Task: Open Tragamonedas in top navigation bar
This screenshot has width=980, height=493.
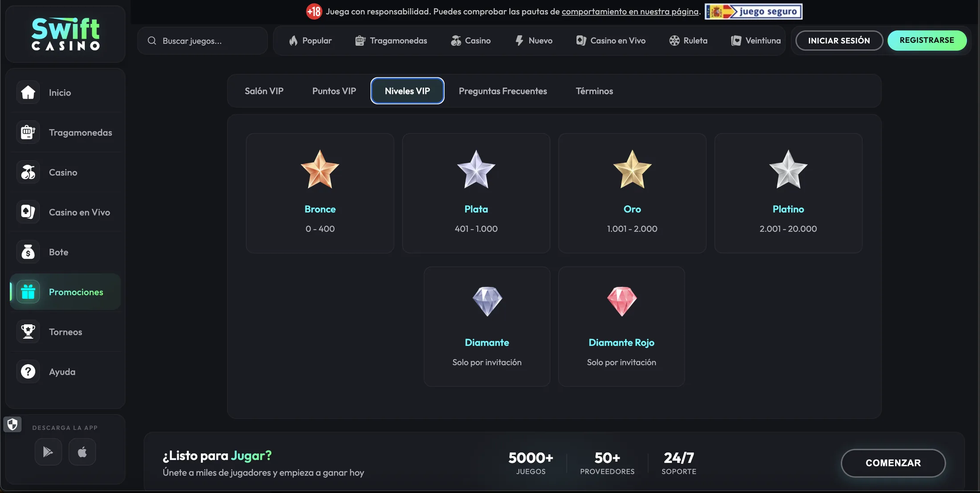Action: pyautogui.click(x=391, y=41)
